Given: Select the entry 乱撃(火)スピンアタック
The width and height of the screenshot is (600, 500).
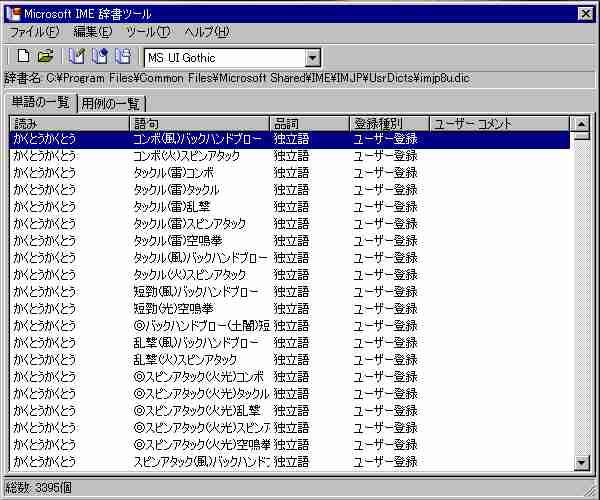Looking at the screenshot, I should point(290,360).
